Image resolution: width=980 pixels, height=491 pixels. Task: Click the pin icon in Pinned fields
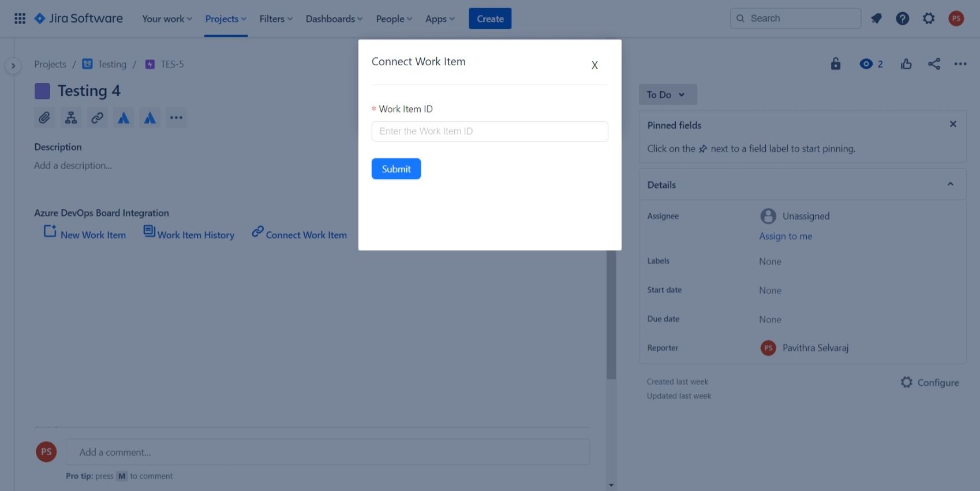pos(703,149)
